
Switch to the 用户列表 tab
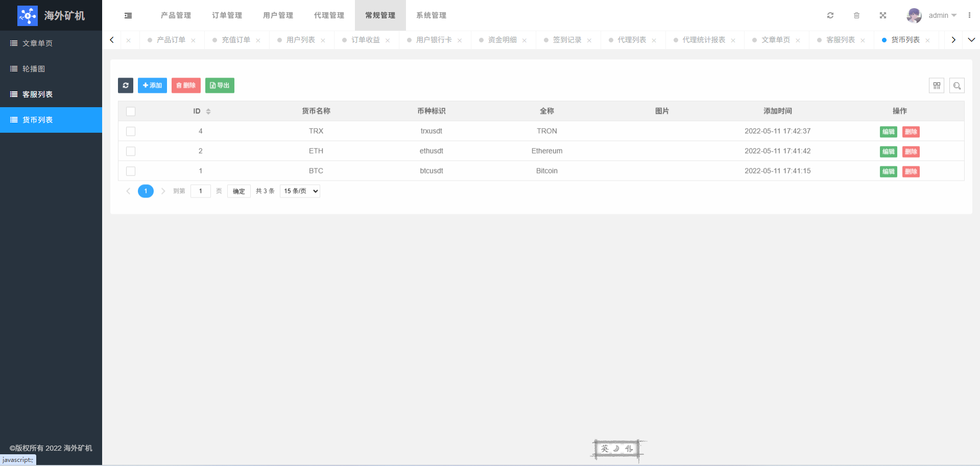300,40
